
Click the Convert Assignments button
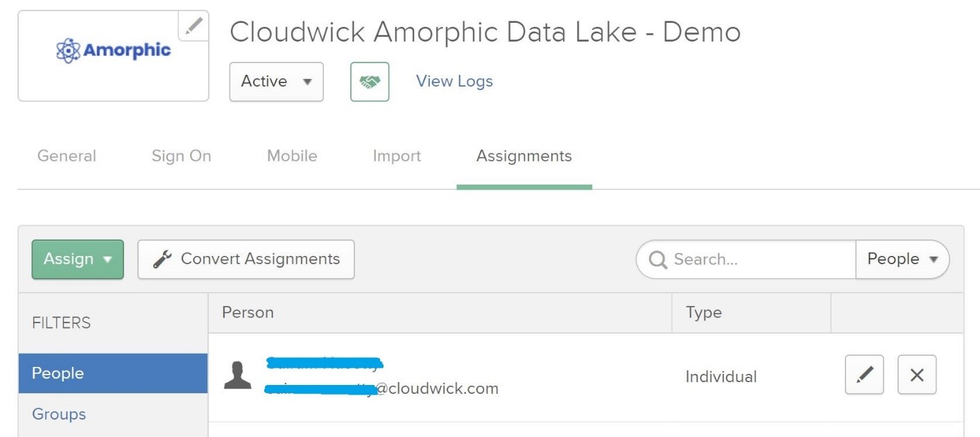click(246, 259)
